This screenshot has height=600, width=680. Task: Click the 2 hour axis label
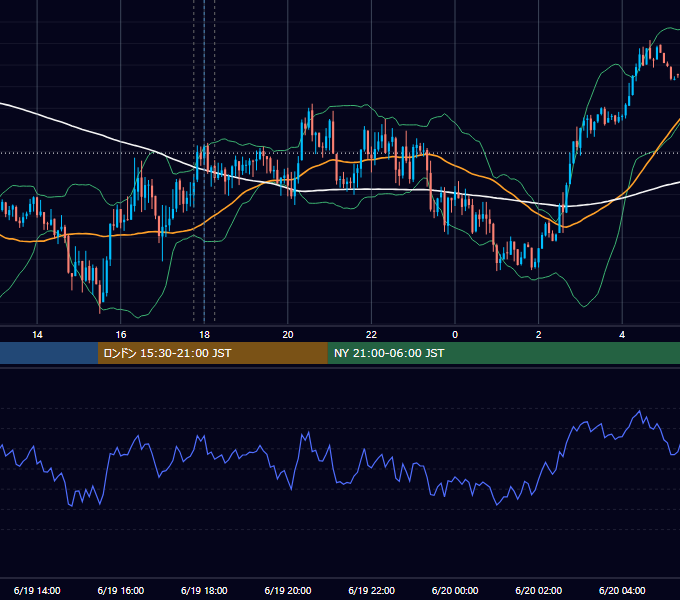click(539, 335)
